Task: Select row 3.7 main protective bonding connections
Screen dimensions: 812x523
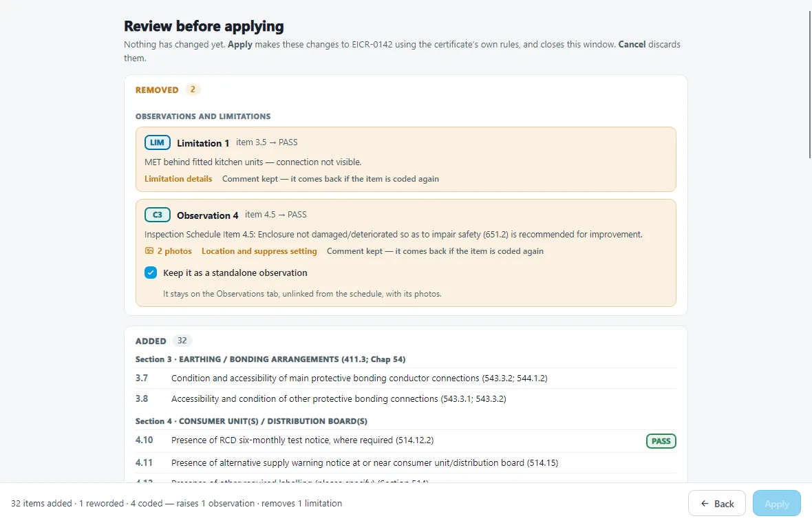Action: point(406,378)
